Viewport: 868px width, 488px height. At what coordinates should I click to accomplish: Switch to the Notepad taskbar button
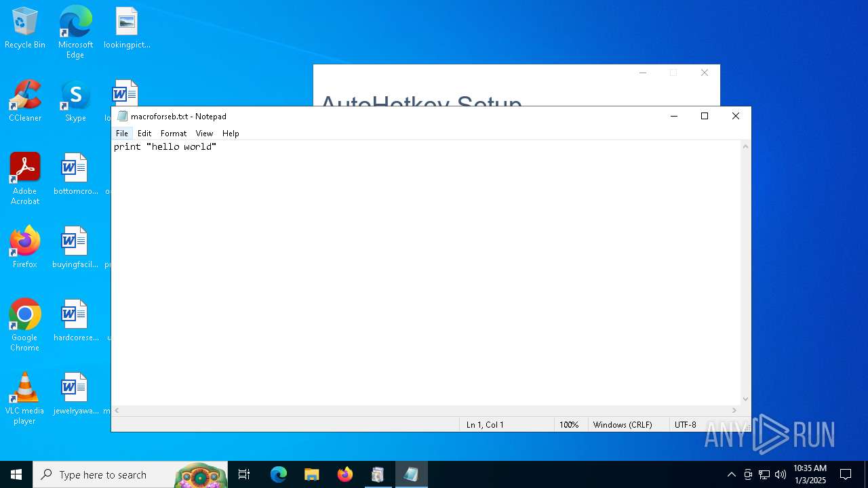click(411, 474)
